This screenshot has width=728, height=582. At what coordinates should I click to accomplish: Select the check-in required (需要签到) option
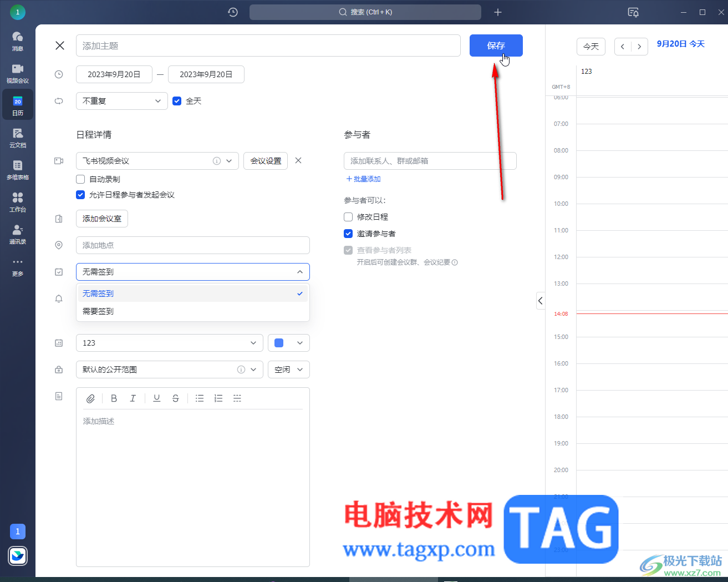[193, 311]
